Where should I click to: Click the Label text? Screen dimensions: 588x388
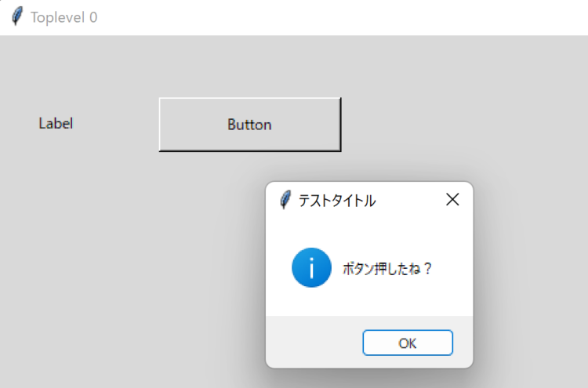56,123
